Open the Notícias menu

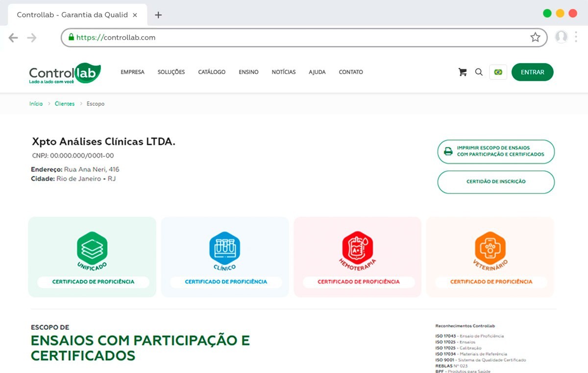pos(284,72)
